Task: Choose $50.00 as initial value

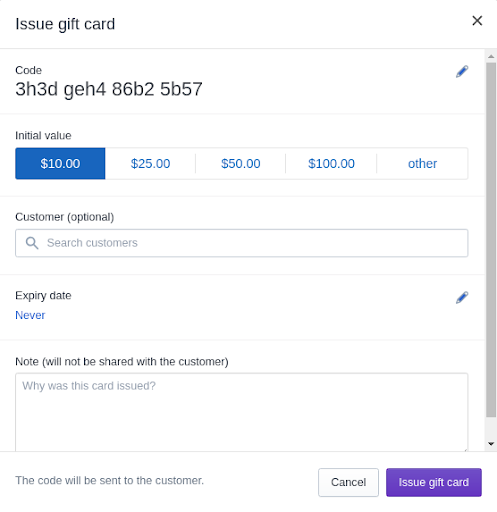Action: [x=241, y=164]
